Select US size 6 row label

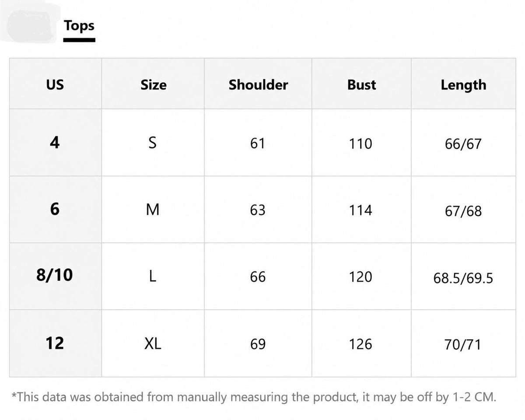coord(55,210)
